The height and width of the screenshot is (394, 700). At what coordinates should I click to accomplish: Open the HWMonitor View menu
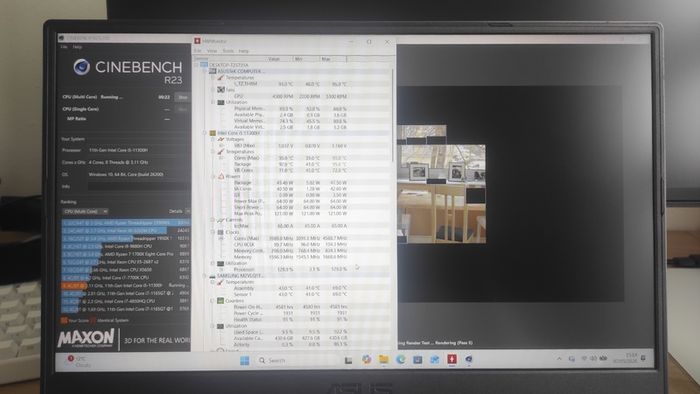(212, 51)
